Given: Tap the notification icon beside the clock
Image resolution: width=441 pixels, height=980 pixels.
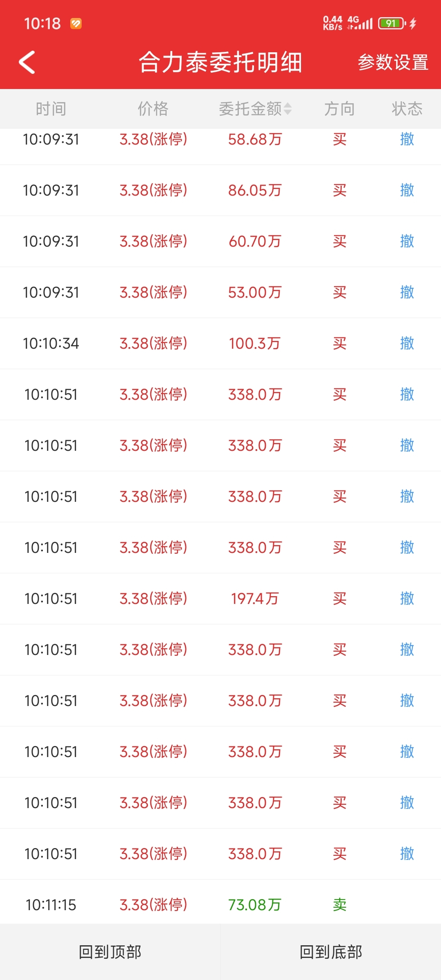Looking at the screenshot, I should point(76,24).
